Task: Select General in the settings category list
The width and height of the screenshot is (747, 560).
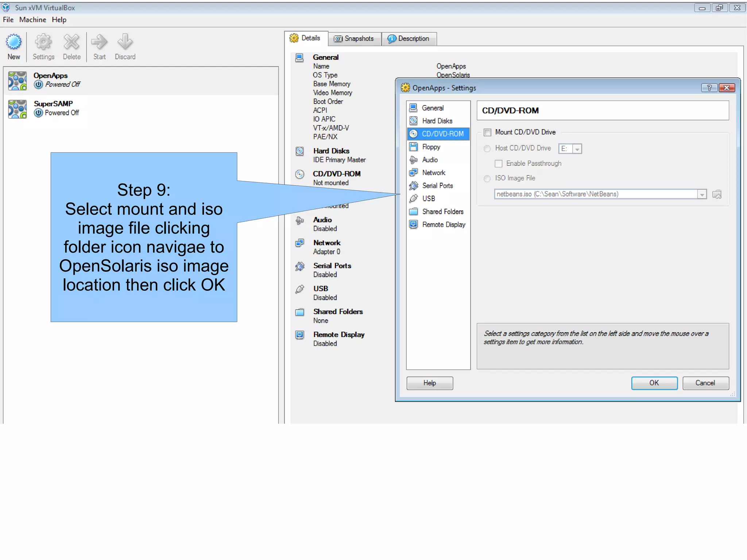Action: [438, 108]
